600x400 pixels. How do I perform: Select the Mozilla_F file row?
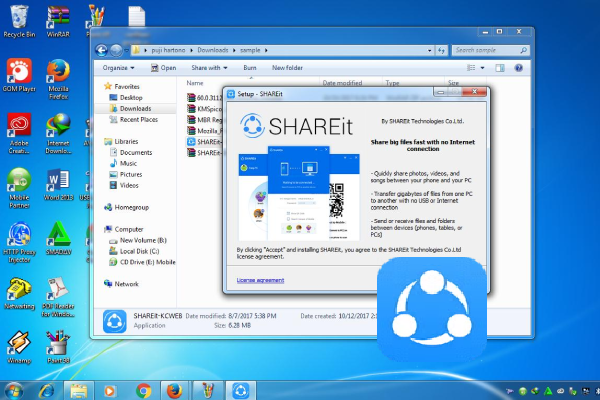(204, 131)
